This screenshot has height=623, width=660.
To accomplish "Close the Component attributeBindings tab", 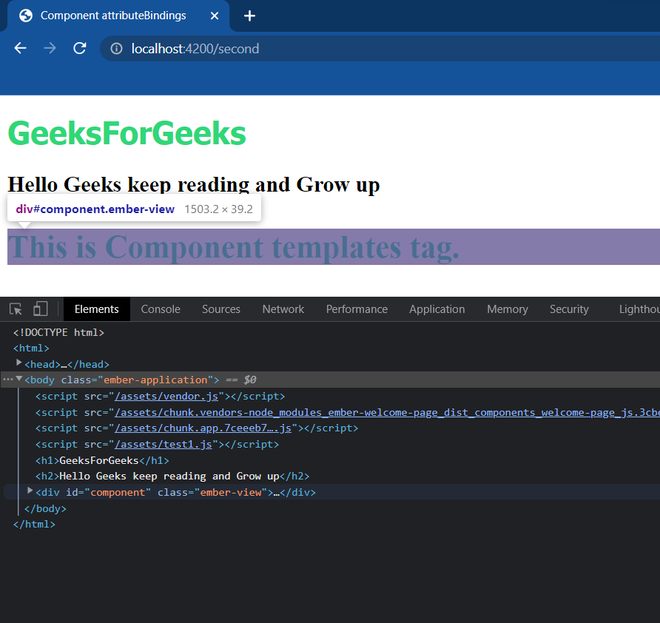I will point(213,16).
